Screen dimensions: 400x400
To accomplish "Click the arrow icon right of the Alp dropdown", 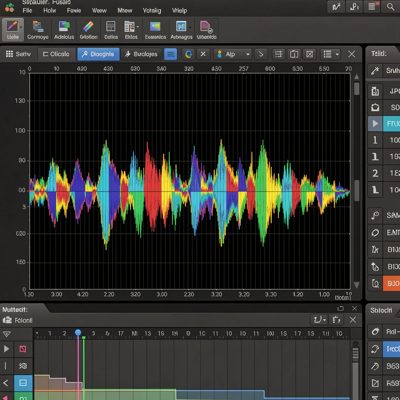I will 261,54.
